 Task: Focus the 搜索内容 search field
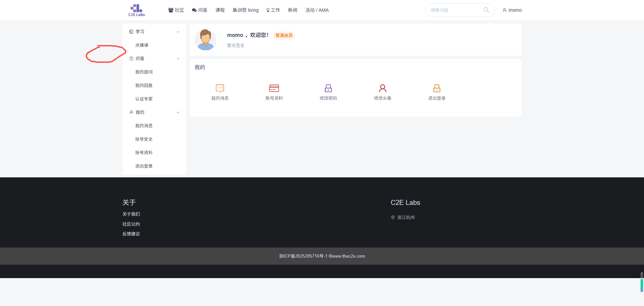[454, 10]
